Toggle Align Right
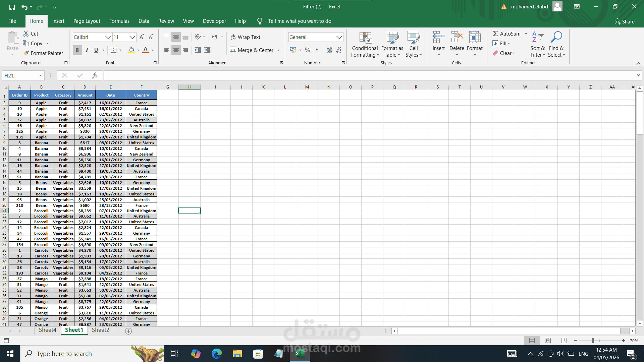Image resolution: width=644 pixels, height=362 pixels. [185, 50]
